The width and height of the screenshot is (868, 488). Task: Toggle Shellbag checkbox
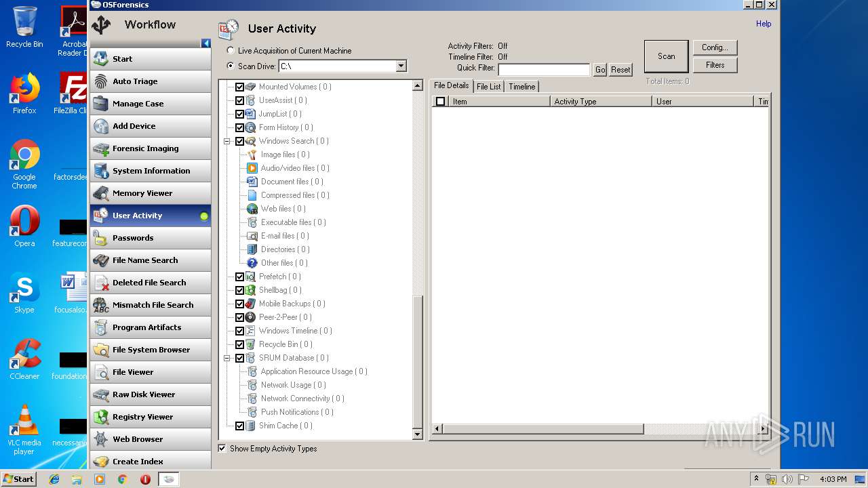(x=239, y=290)
